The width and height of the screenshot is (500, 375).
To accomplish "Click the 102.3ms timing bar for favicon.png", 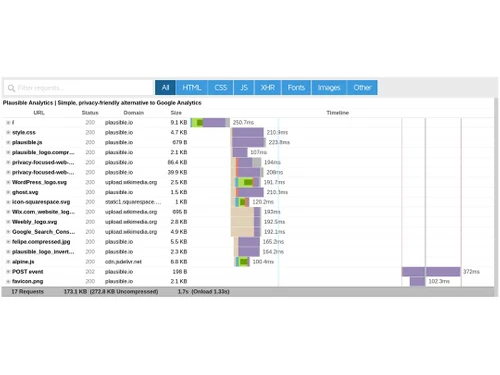I will [417, 281].
